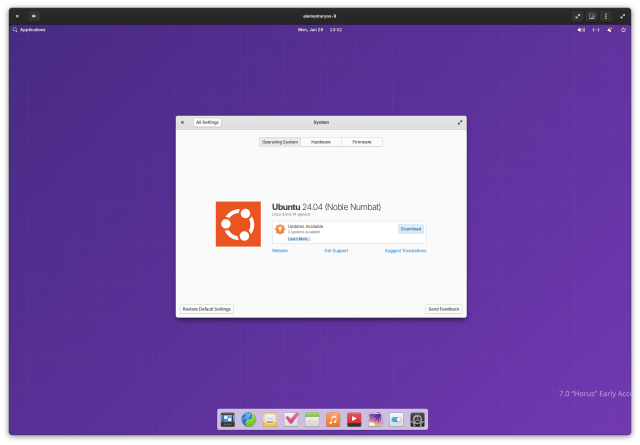This screenshot has width=640, height=445.
Task: Click the orange Ubuntu logo
Action: tap(238, 224)
